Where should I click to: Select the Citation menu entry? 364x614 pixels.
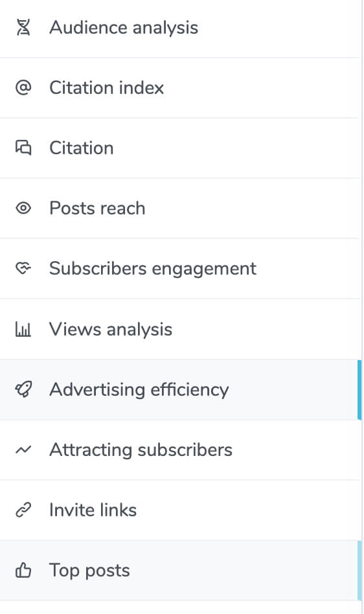click(181, 148)
